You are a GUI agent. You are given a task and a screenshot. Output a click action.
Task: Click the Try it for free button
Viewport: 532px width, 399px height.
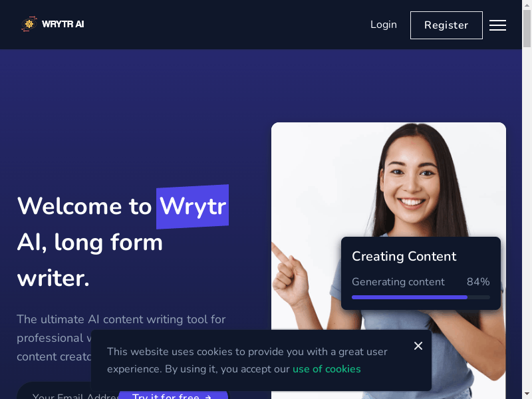(173, 395)
